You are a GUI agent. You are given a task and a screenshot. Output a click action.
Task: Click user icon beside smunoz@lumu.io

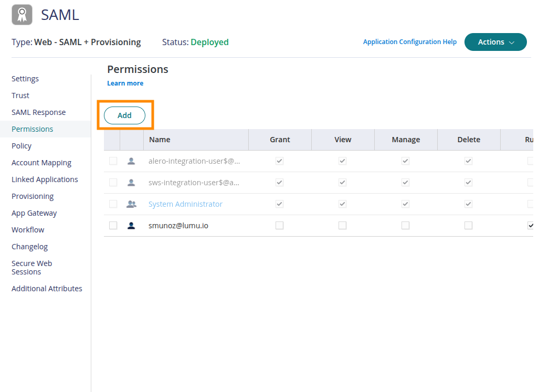click(131, 226)
